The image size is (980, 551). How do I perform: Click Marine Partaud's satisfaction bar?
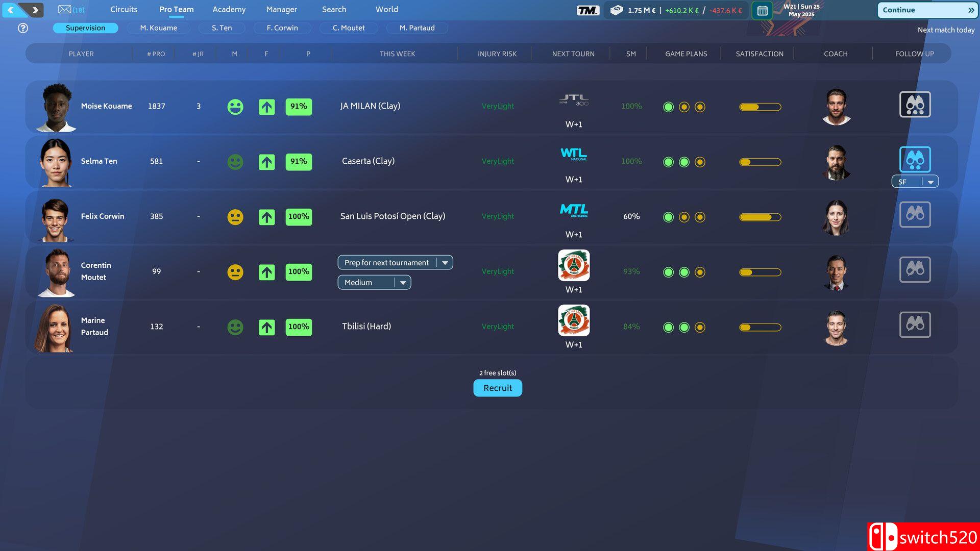point(760,328)
